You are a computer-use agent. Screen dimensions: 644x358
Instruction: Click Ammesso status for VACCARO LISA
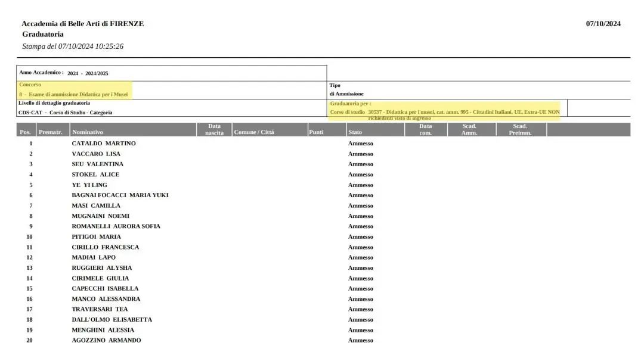coord(360,154)
